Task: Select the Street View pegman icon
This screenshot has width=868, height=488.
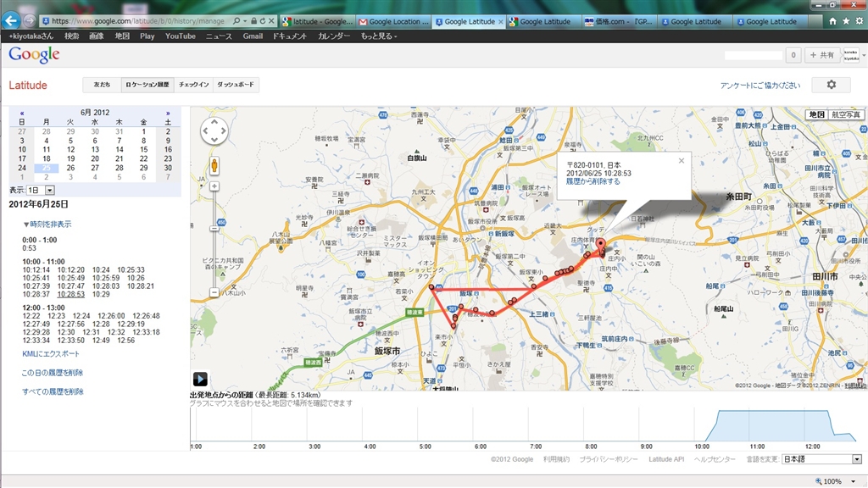Action: pos(214,165)
